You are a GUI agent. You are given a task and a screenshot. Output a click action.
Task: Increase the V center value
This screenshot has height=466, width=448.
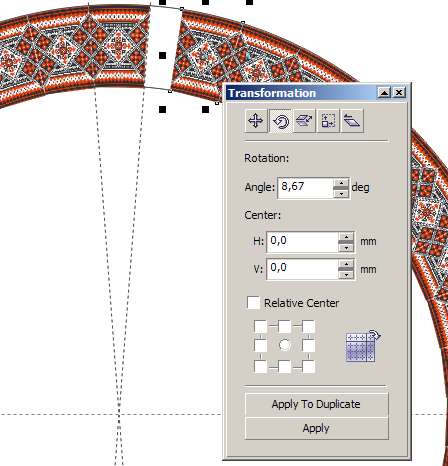[346, 264]
